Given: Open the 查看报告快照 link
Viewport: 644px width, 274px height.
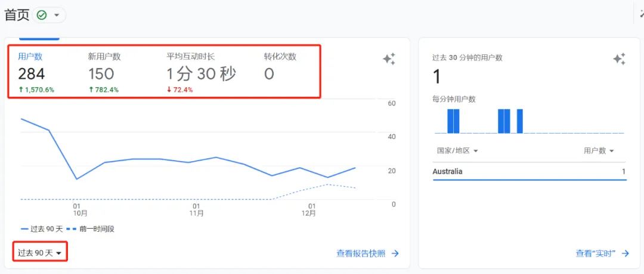Looking at the screenshot, I should coord(361,254).
